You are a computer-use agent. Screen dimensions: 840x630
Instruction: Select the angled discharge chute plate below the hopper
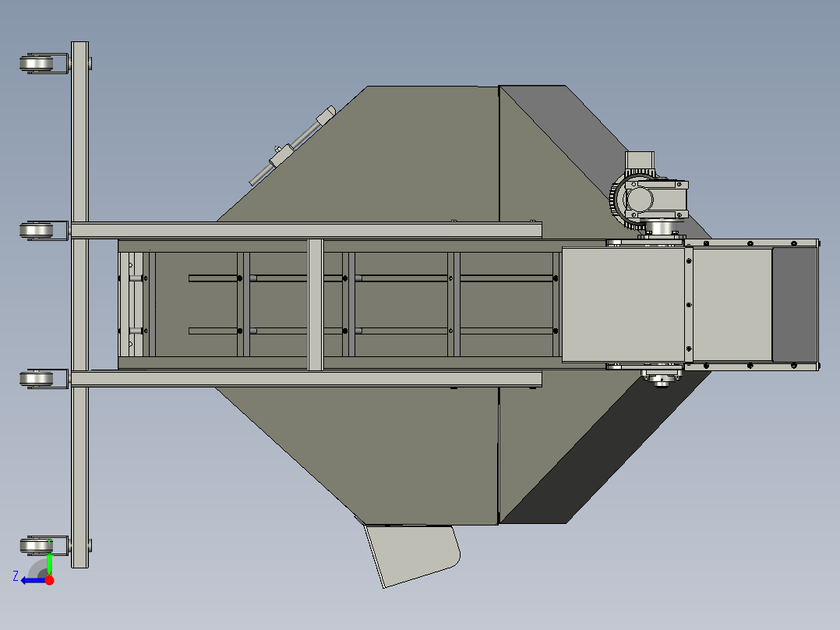(412, 556)
